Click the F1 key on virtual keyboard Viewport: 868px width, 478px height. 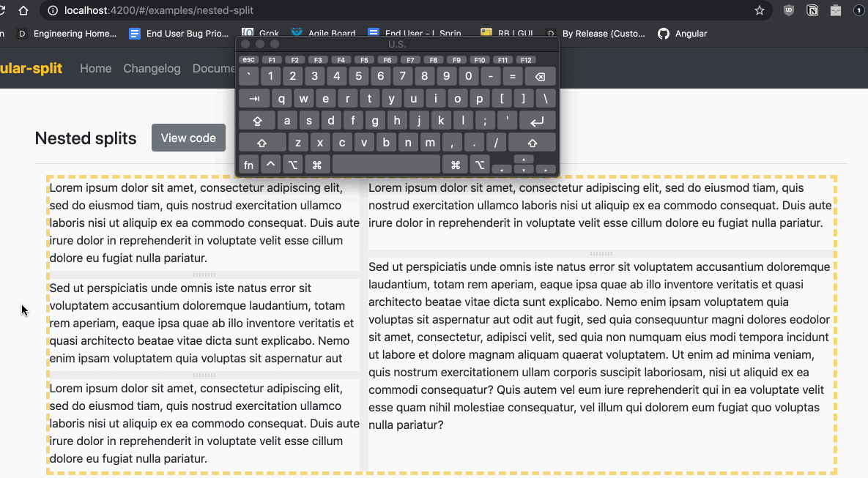[x=272, y=60]
